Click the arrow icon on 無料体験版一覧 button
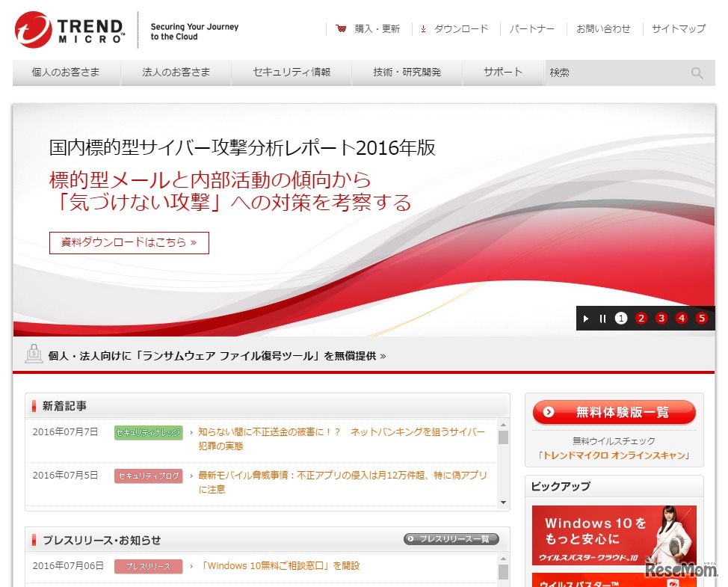 [x=549, y=412]
